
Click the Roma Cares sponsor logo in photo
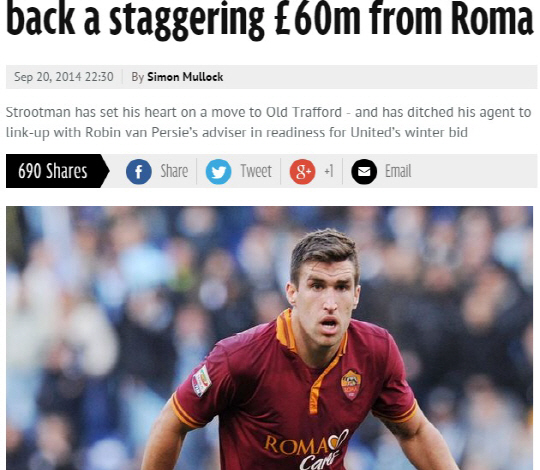click(306, 449)
